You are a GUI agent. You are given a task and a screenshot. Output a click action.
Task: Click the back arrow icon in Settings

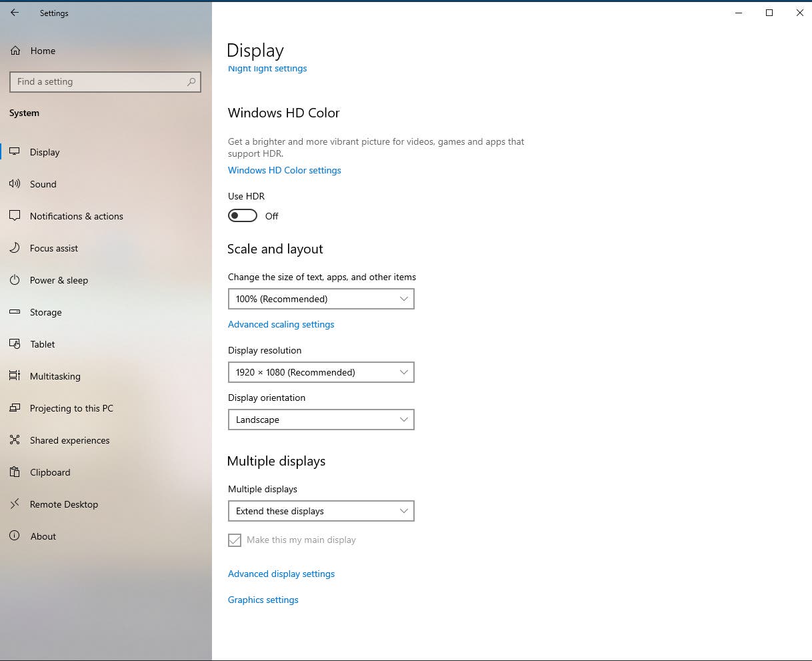(x=15, y=13)
